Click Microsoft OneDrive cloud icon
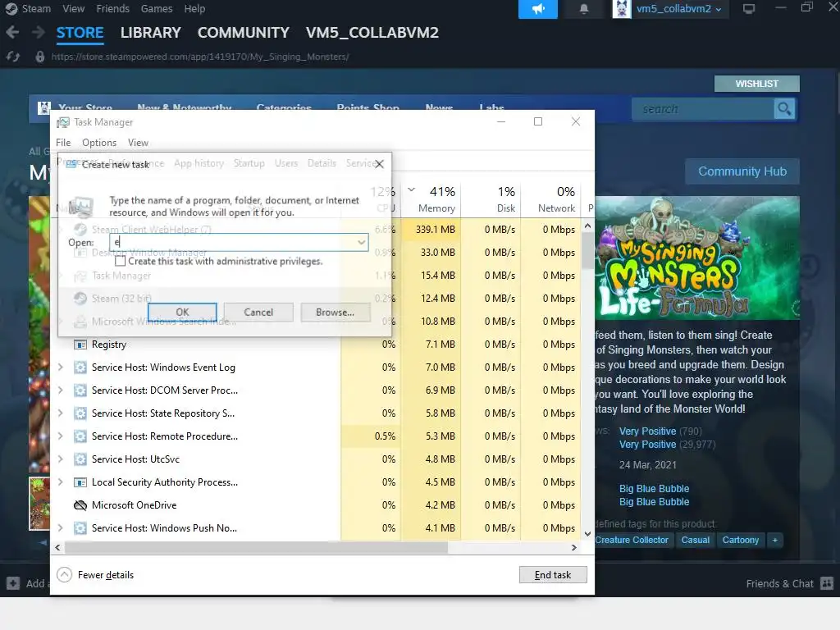Viewport: 840px width, 630px height. click(80, 505)
